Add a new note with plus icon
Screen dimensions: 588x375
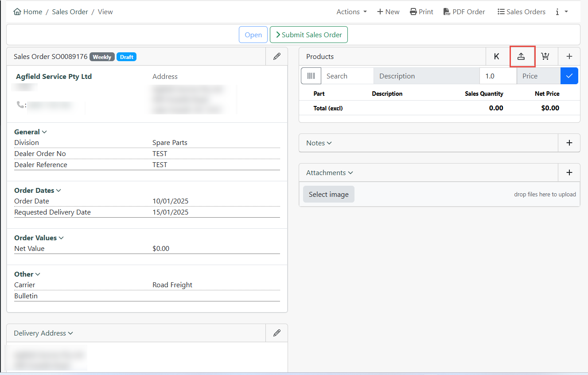point(569,143)
